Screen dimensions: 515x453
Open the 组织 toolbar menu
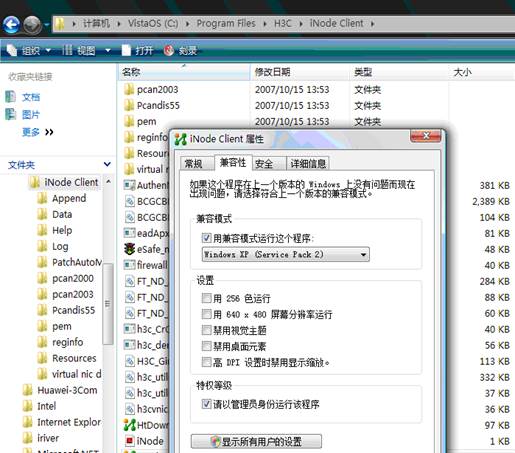pos(29,51)
